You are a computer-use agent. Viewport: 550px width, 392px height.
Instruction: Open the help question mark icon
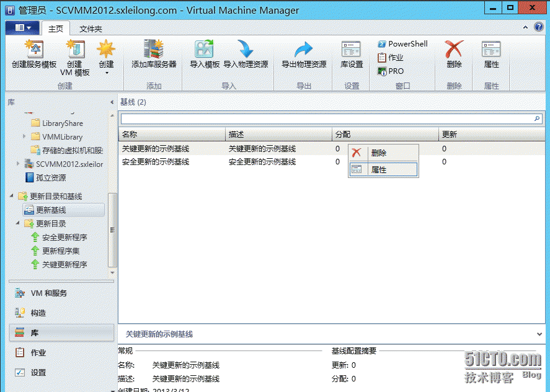pyautogui.click(x=538, y=27)
